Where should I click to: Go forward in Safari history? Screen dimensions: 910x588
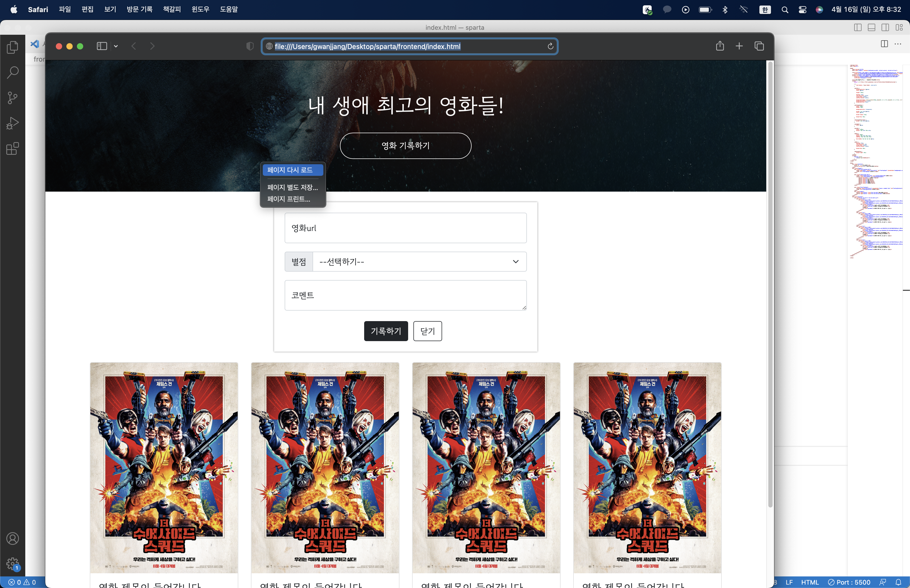click(152, 46)
